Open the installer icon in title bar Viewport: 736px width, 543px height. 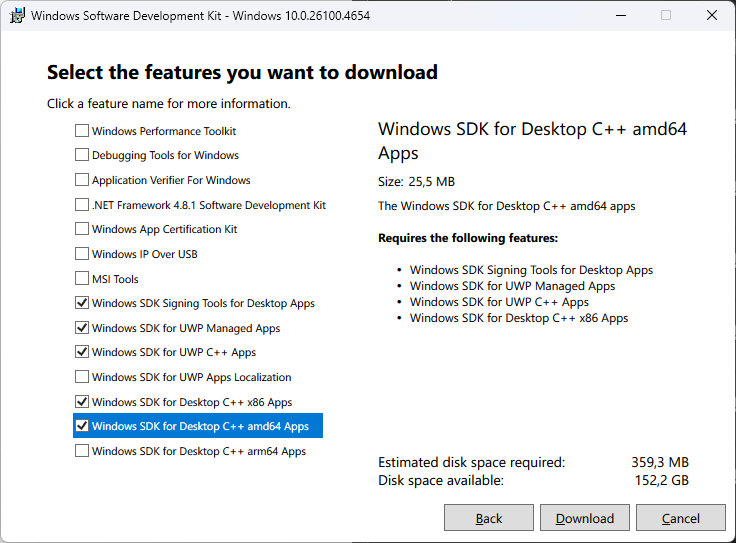(x=17, y=15)
